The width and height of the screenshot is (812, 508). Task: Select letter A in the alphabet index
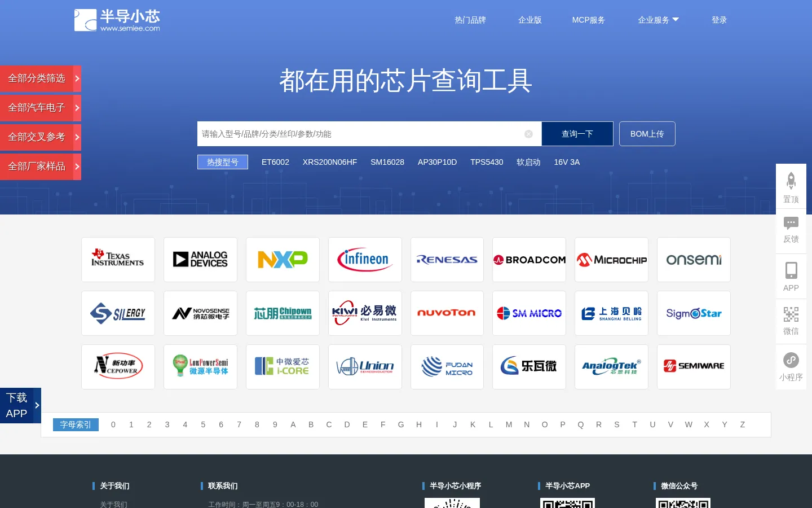click(x=293, y=424)
